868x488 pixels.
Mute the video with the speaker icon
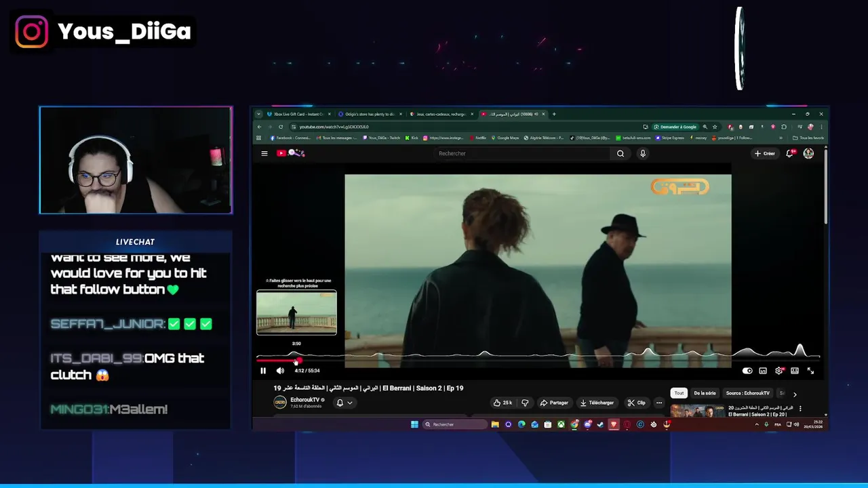(280, 371)
